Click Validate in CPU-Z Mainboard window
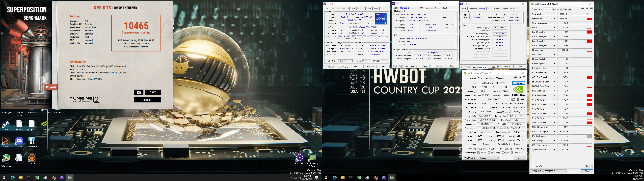The width and height of the screenshot is (644, 181). (x=439, y=66)
